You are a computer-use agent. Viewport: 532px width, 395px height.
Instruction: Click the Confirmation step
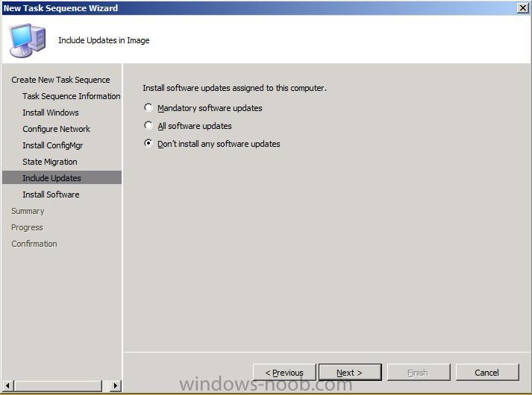coord(34,244)
